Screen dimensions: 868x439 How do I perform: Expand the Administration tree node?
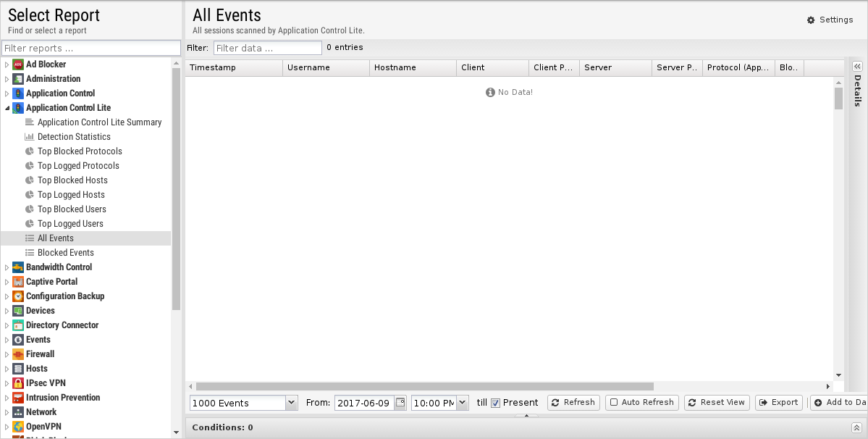coord(7,79)
